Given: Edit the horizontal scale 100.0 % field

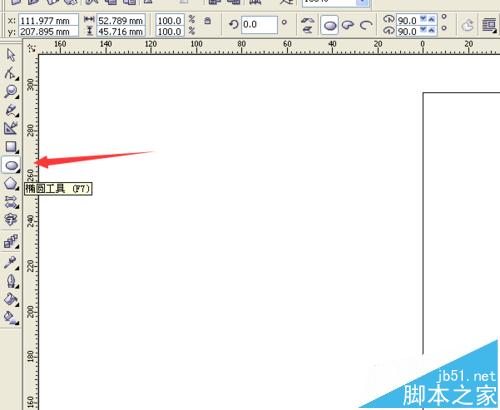Looking at the screenshot, I should point(170,20).
